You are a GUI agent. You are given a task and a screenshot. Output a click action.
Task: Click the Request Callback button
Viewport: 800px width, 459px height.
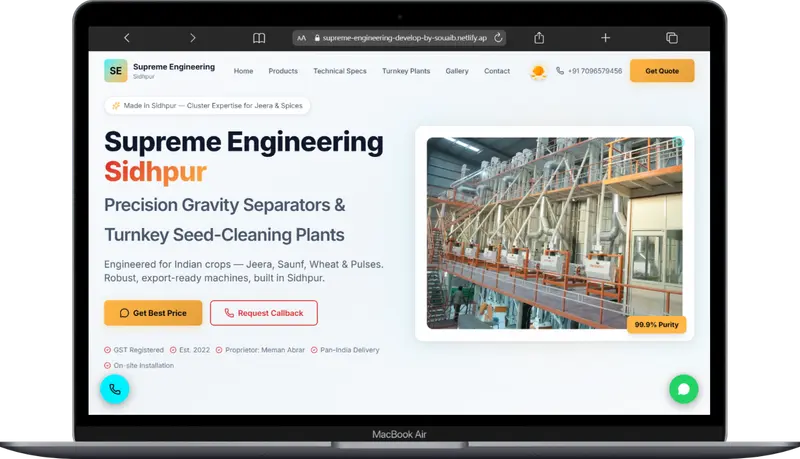pyautogui.click(x=264, y=313)
